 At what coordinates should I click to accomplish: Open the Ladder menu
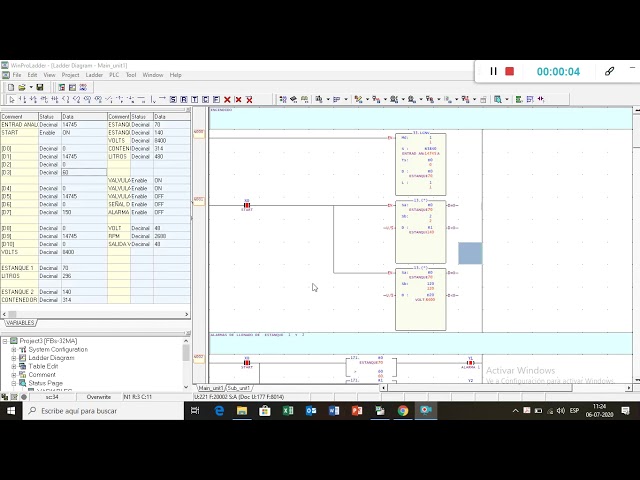94,75
